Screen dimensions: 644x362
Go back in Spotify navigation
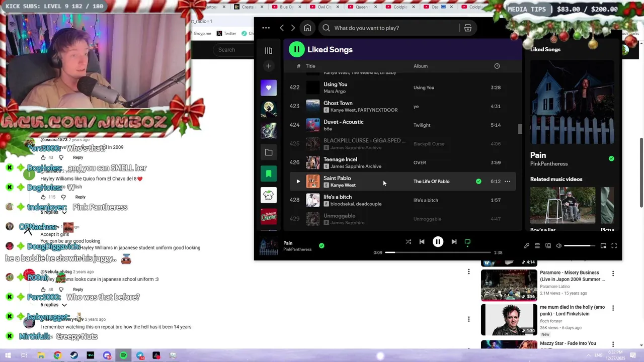click(282, 28)
